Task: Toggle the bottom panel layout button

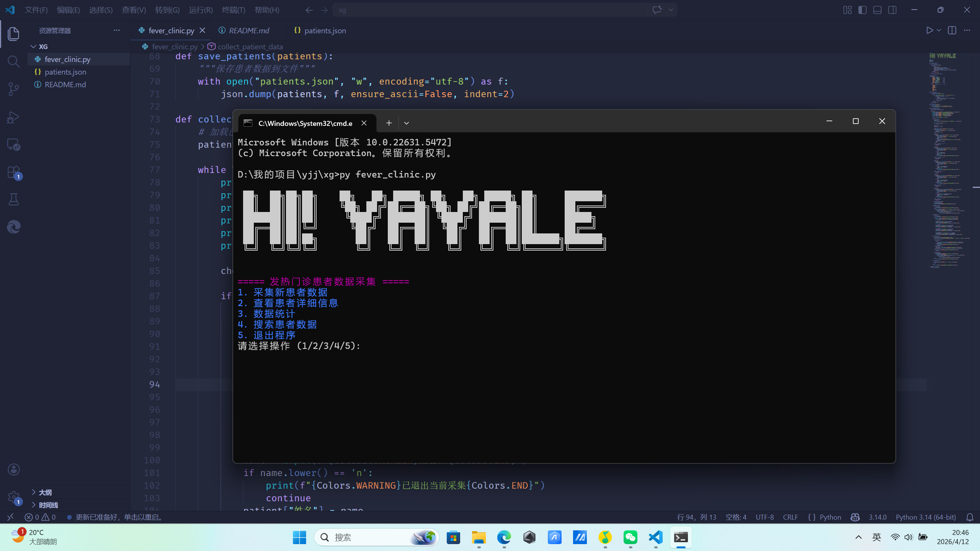Action: [x=877, y=10]
